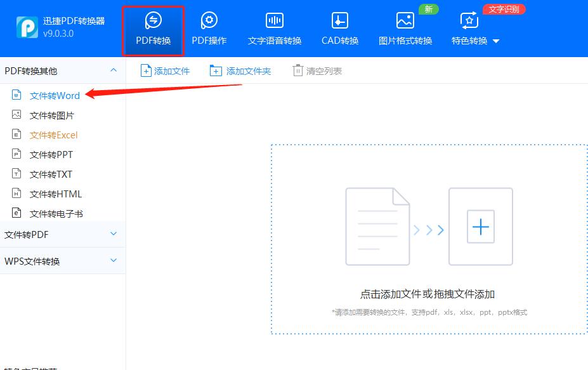Expand the WPS文件转换 section
The height and width of the screenshot is (370, 588).
[60, 261]
